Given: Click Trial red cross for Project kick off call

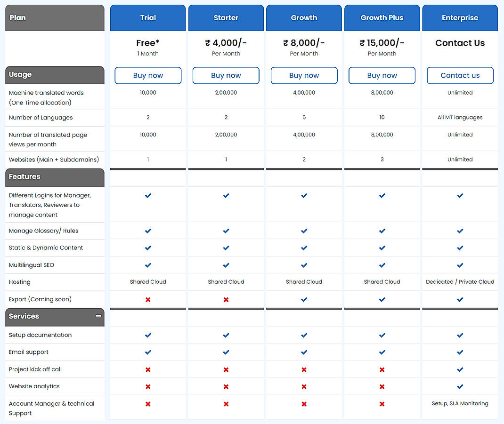Looking at the screenshot, I should pos(148,370).
